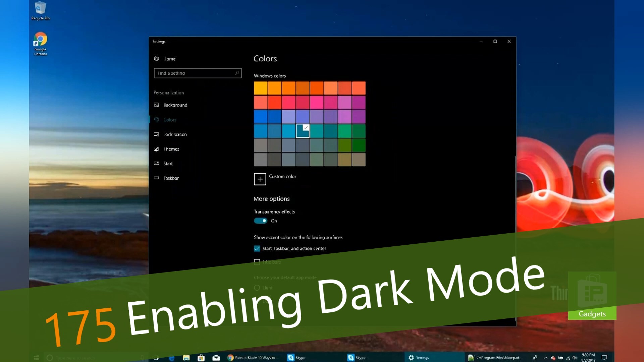
Task: Open the Colors personalization page
Action: pyautogui.click(x=170, y=120)
